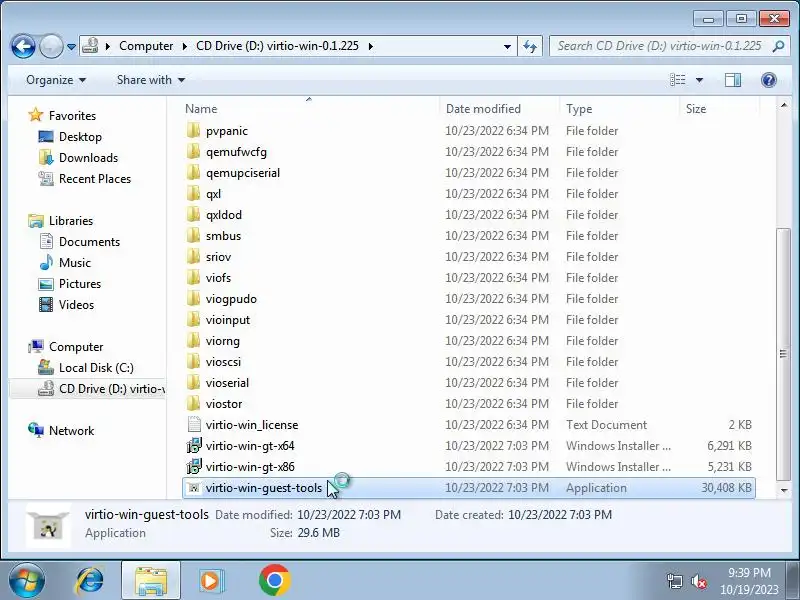This screenshot has height=600, width=800.
Task: Select the viofs folder icon
Action: coord(193,278)
